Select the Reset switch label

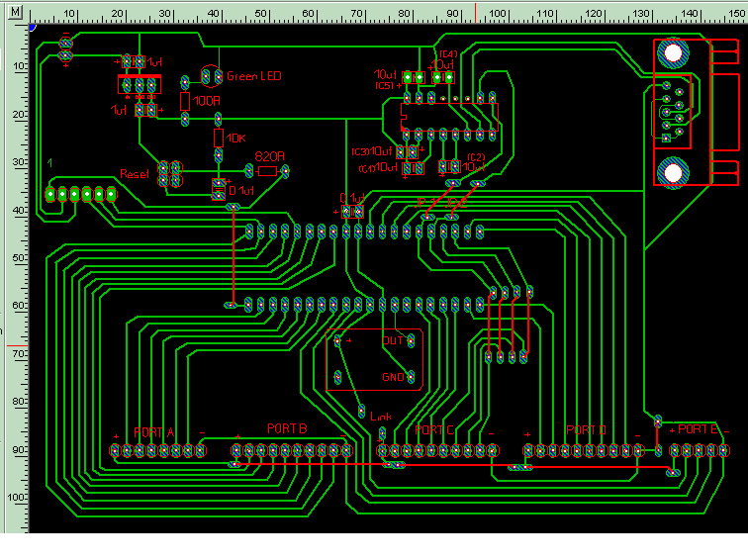[x=134, y=173]
